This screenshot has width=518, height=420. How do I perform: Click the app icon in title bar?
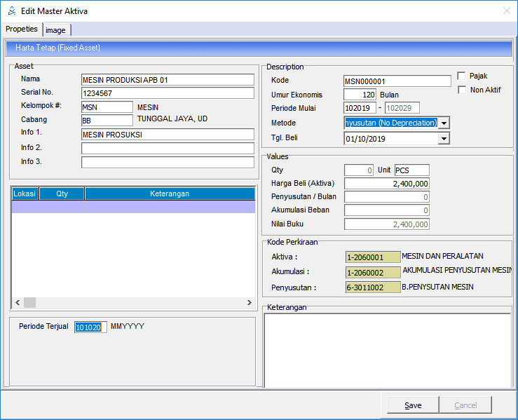pos(11,11)
